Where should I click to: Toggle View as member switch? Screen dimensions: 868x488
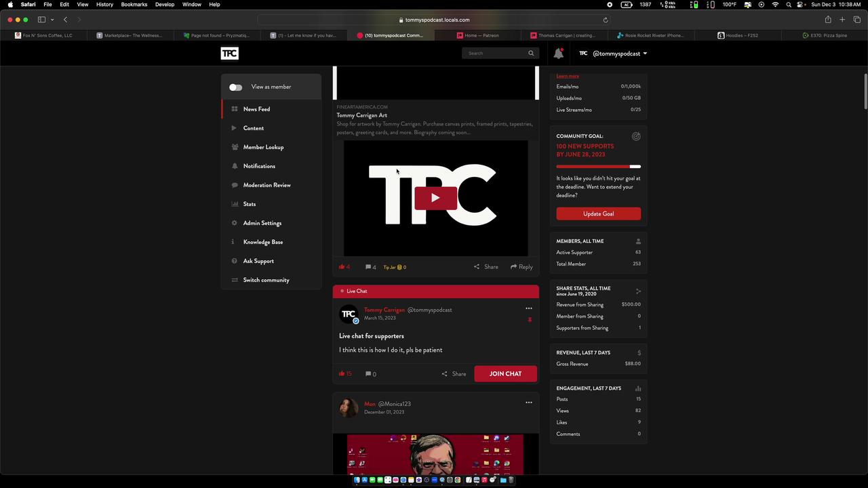point(235,87)
